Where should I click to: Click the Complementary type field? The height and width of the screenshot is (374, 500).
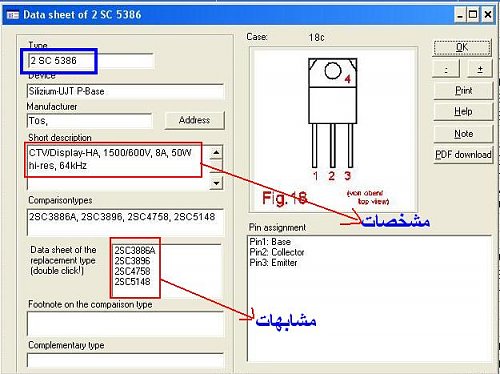(125, 361)
